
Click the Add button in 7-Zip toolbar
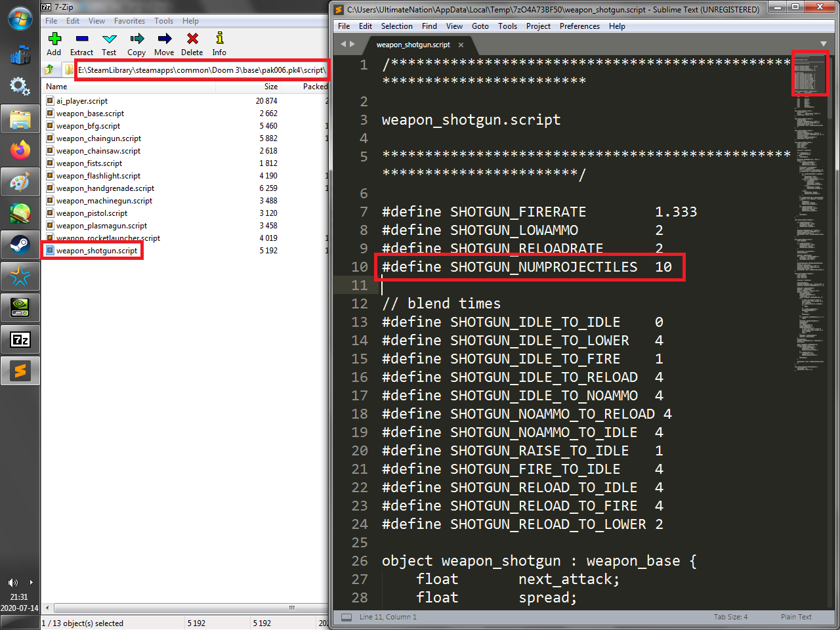point(54,43)
